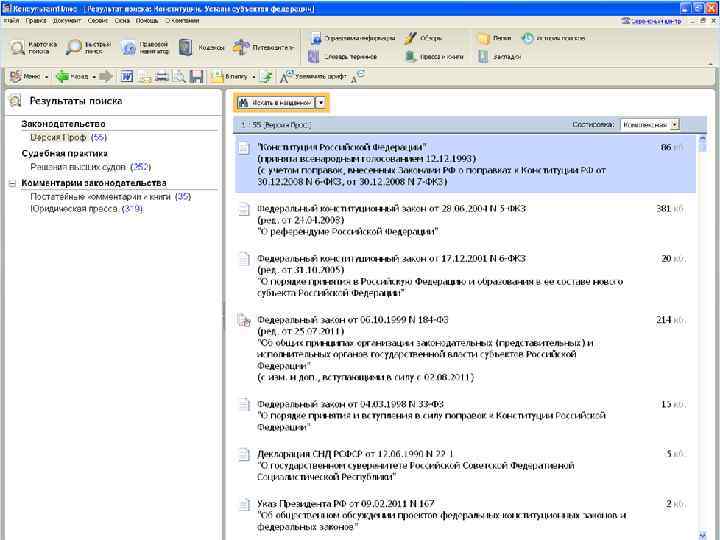The width and height of the screenshot is (720, 540).
Task: Select Постатейные комментарии и книги (35)
Action: click(111, 197)
